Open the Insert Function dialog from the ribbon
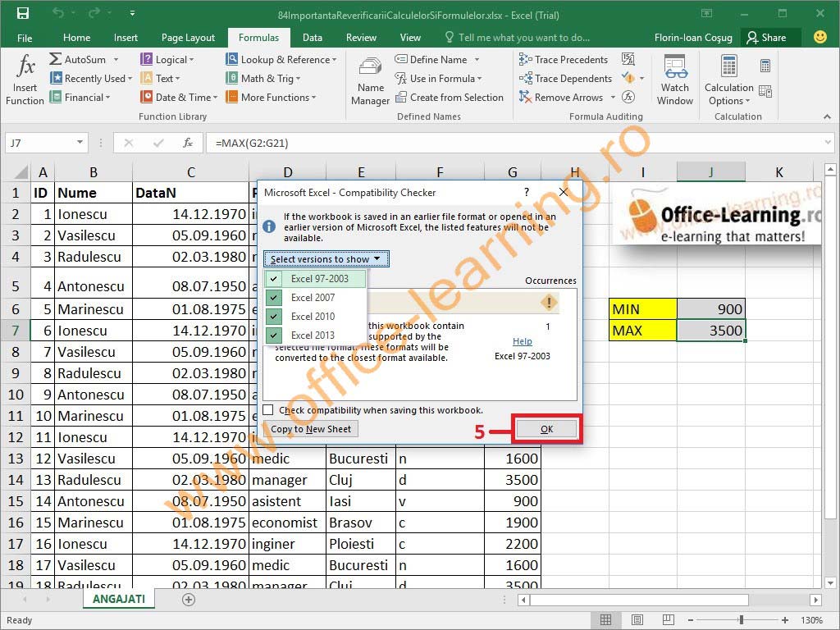Viewport: 840px width, 630px height. (25, 80)
